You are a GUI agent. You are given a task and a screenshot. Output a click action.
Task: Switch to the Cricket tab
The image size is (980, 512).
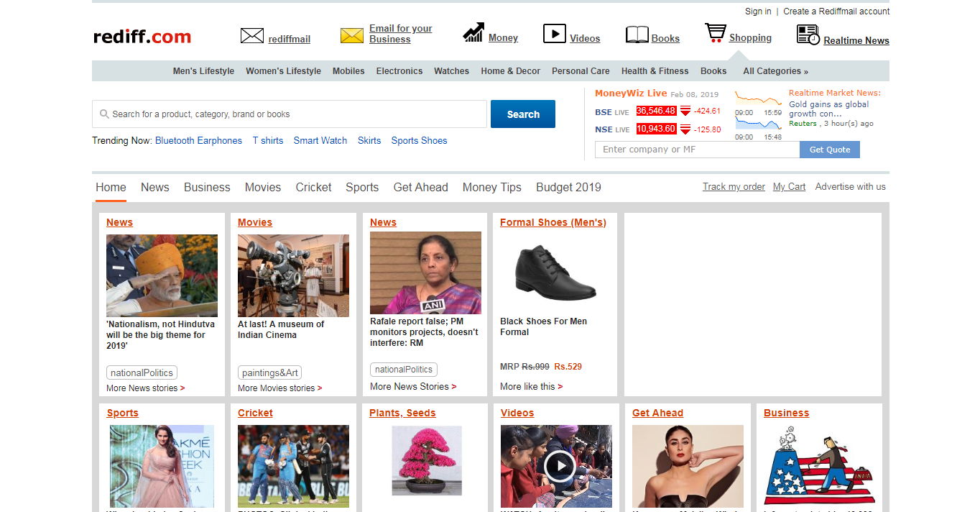[x=313, y=187]
